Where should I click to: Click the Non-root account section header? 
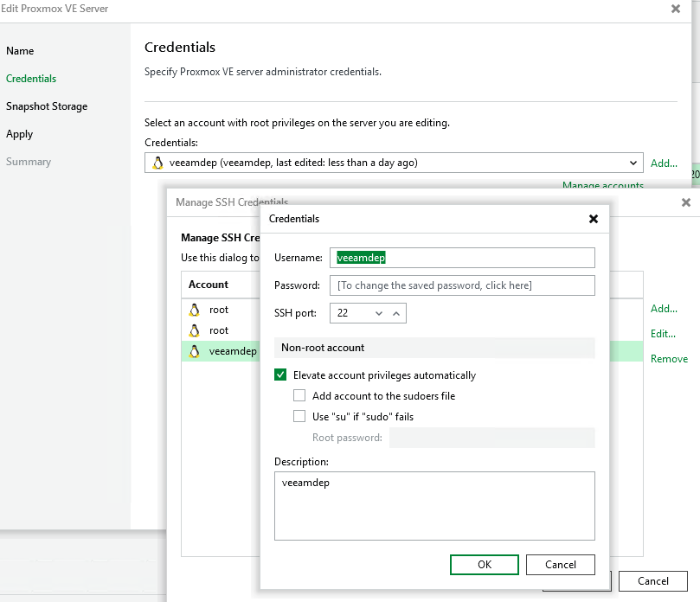point(434,348)
